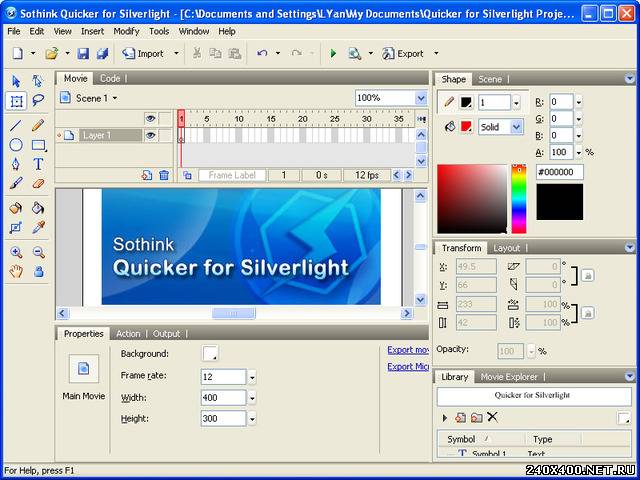
Task: Select the Reshape arrow tool
Action: click(38, 81)
